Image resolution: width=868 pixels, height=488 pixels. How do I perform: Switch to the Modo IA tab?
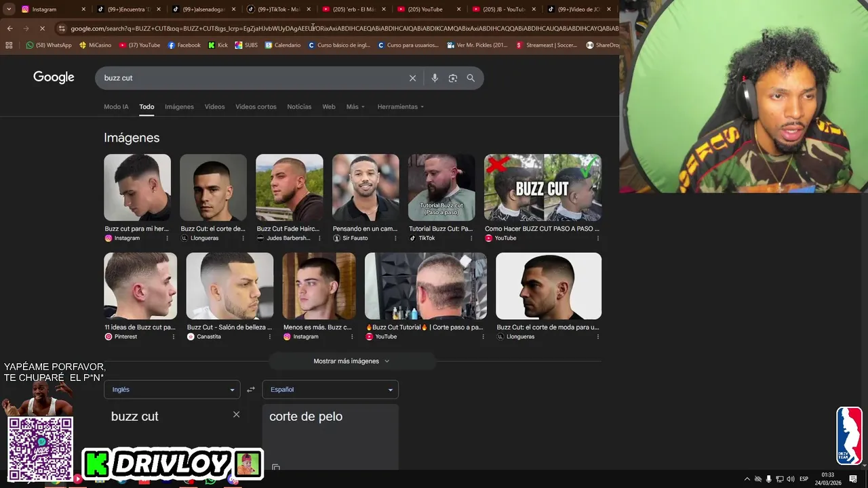116,107
